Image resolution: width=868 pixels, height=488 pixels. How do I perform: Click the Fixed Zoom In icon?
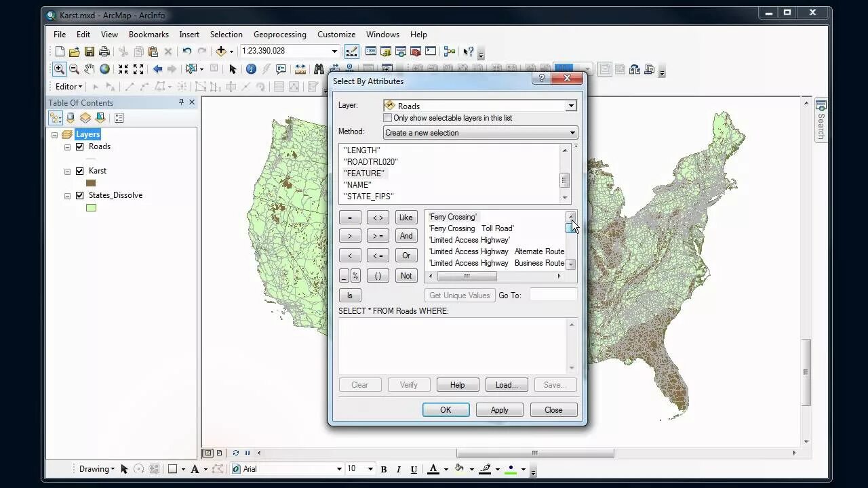point(123,69)
